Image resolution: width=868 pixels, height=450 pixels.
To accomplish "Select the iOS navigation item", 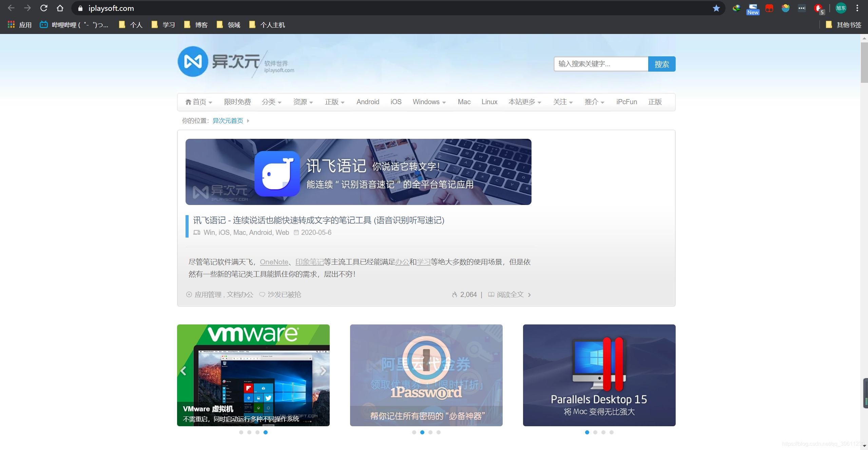I will coord(395,102).
